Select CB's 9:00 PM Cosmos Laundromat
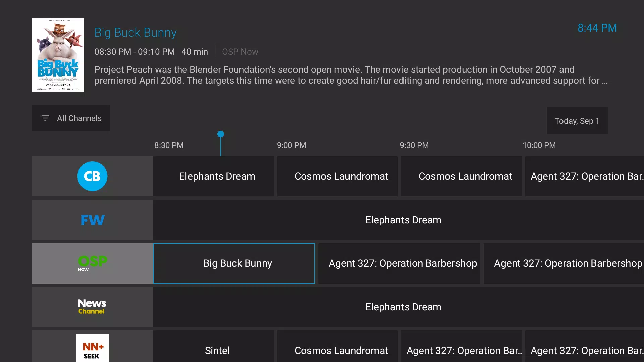This screenshot has height=362, width=644. click(337, 176)
